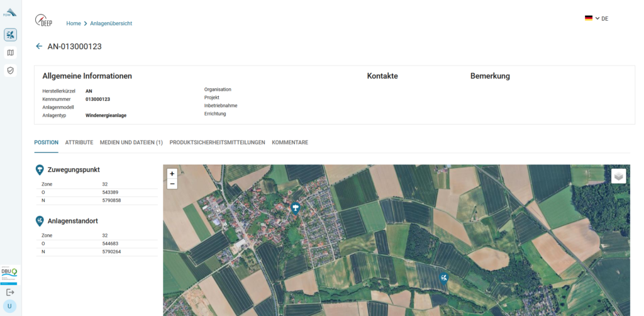
Task: Open the map view from sidebar
Action: 10,53
